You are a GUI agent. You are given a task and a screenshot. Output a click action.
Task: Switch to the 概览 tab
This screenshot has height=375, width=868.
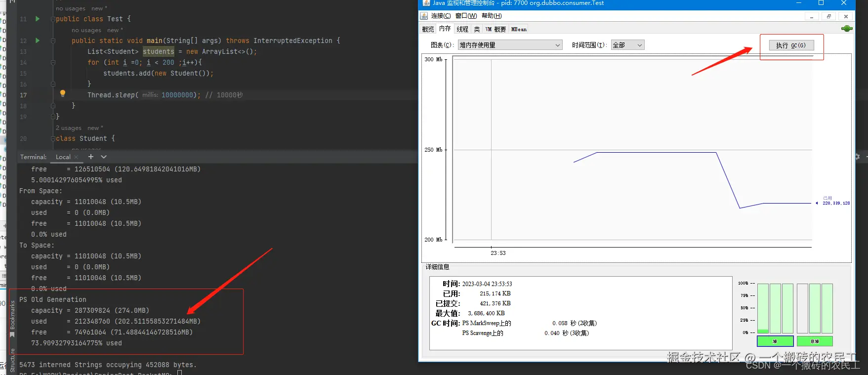[x=428, y=29]
